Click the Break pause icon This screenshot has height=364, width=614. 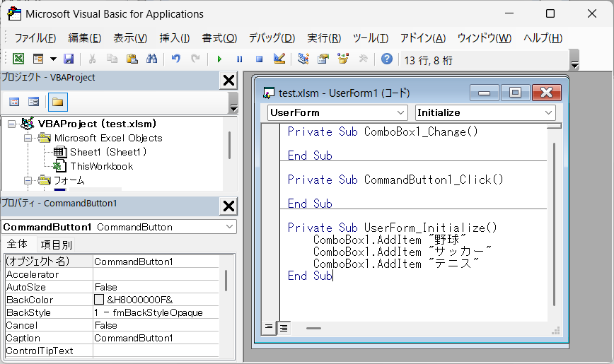(239, 59)
